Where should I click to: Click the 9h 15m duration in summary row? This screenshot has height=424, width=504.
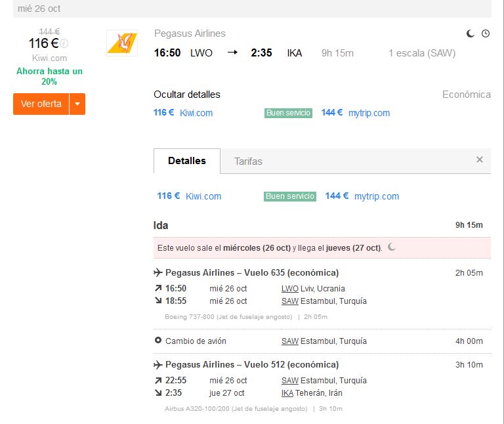337,53
